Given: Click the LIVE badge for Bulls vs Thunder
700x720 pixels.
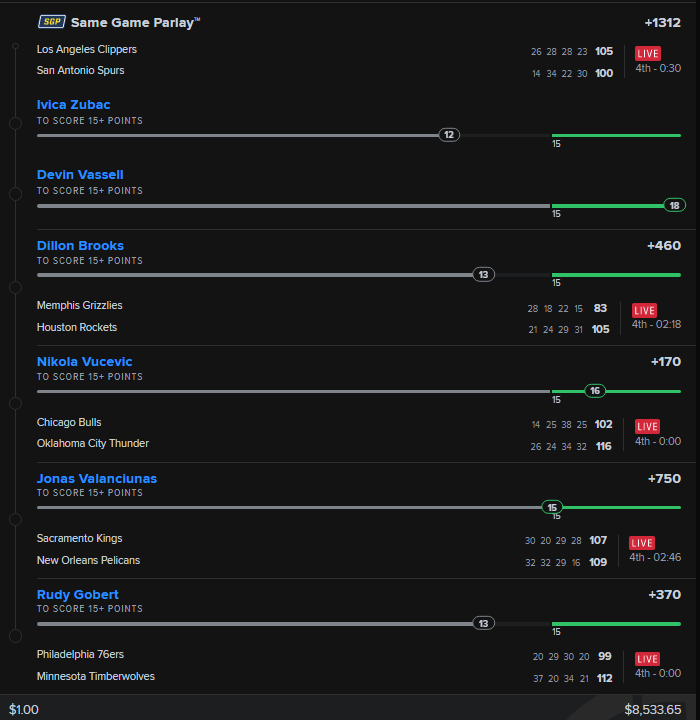Looking at the screenshot, I should click(x=647, y=427).
